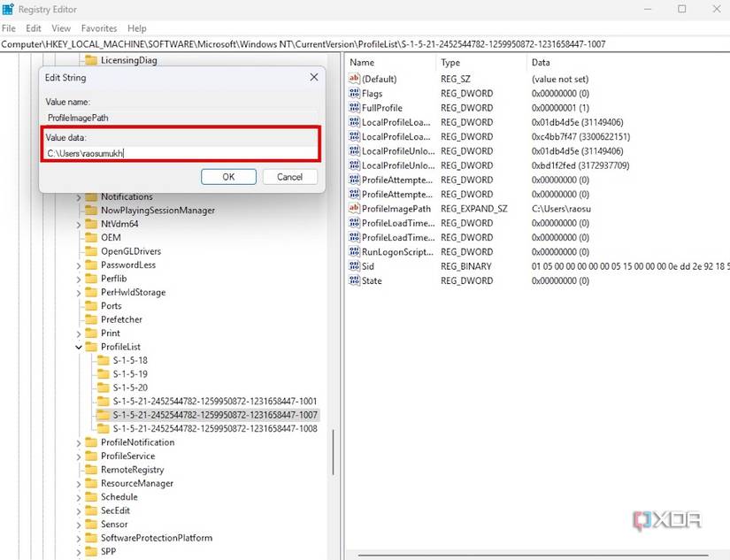This screenshot has width=730, height=560.
Task: Expand the ProfileNotification tree node
Action: click(78, 442)
